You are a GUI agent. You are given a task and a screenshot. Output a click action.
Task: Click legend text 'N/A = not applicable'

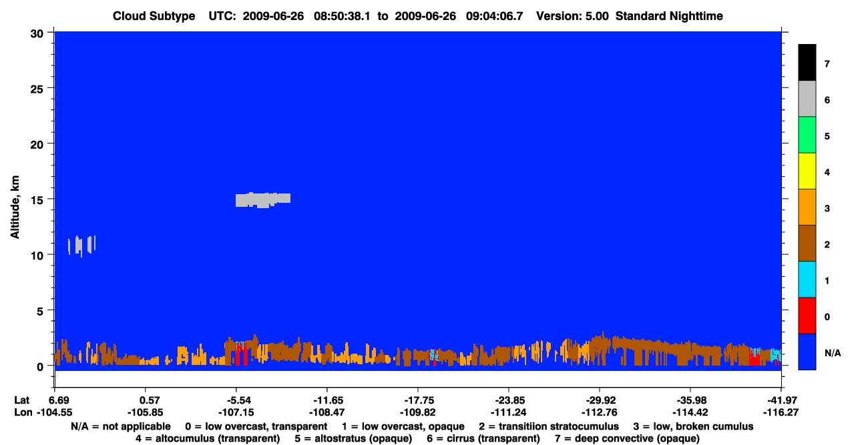pos(121,426)
